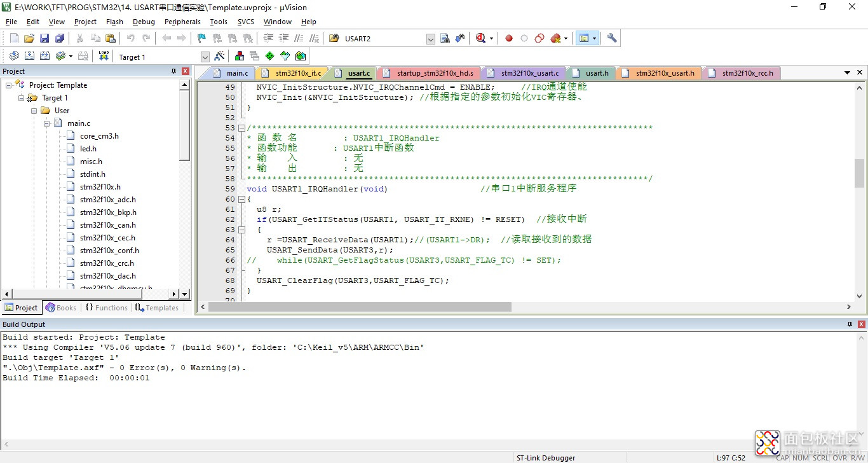The height and width of the screenshot is (463, 868).
Task: Pin the Project panel with the pushpin
Action: [173, 71]
